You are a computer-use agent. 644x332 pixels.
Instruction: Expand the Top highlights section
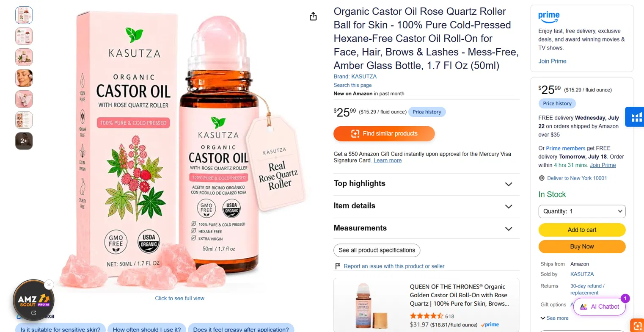pos(426,184)
